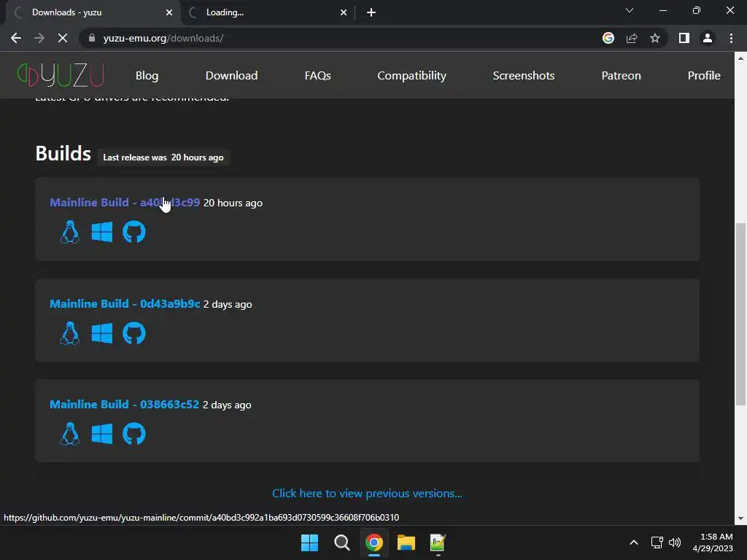Viewport: 747px width, 560px height.
Task: Go back to previous page
Action: click(x=16, y=38)
